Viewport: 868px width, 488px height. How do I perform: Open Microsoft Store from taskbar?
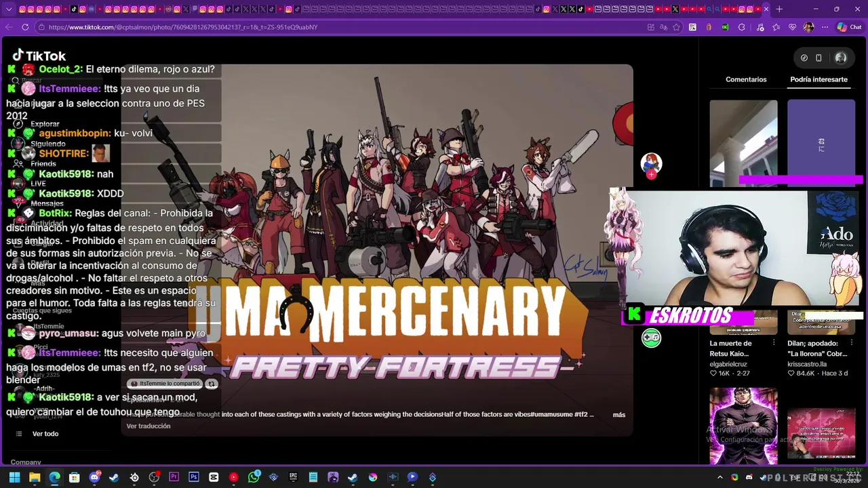tap(75, 477)
